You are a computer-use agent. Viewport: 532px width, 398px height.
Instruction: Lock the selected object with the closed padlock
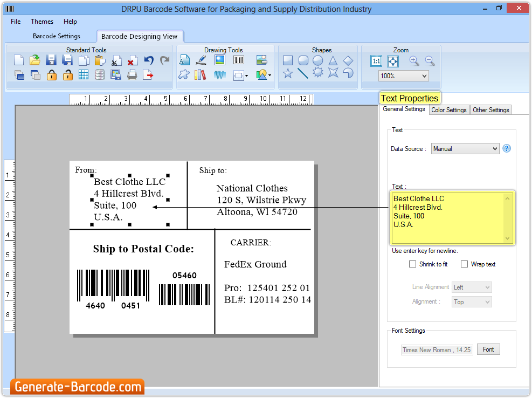click(52, 75)
